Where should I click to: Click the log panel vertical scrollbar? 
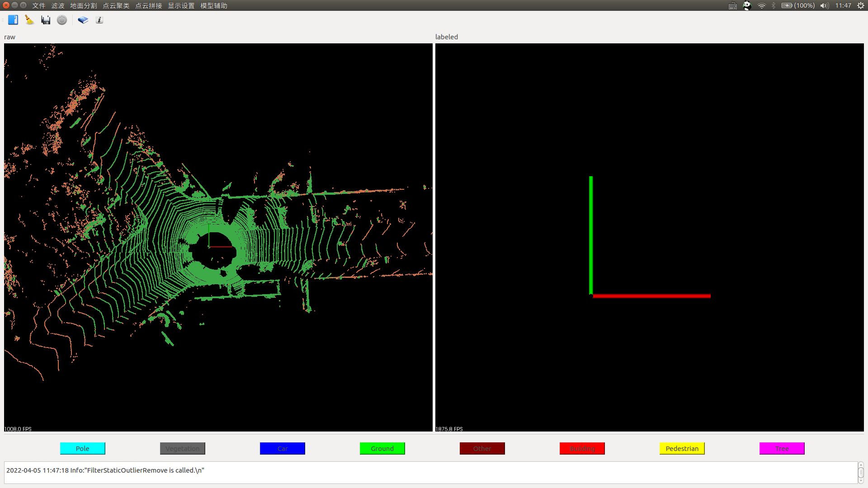pos(861,473)
